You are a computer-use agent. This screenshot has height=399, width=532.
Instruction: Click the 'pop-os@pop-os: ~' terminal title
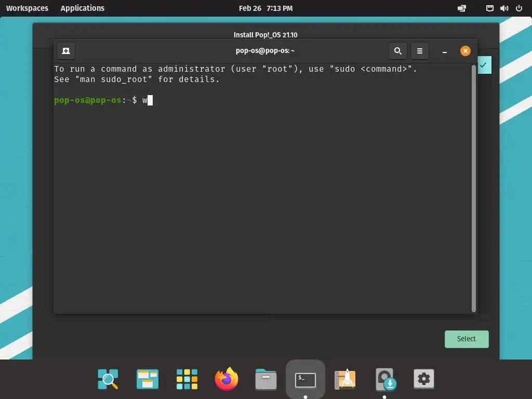click(x=265, y=50)
